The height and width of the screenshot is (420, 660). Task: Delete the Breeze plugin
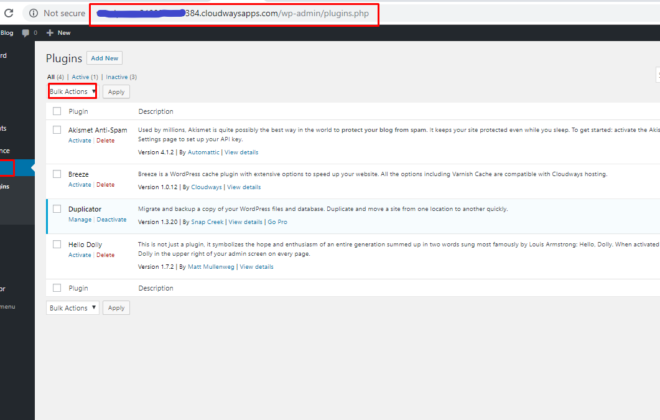[105, 185]
